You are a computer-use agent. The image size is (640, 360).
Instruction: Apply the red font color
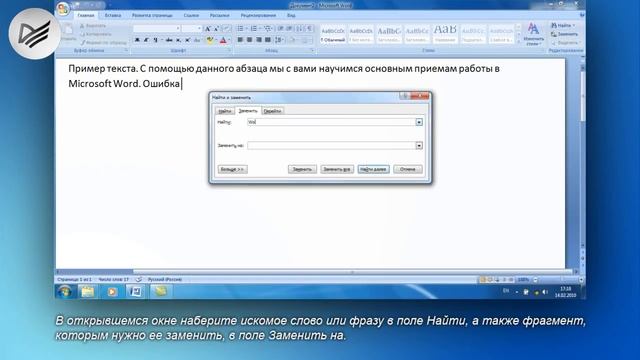(x=223, y=40)
